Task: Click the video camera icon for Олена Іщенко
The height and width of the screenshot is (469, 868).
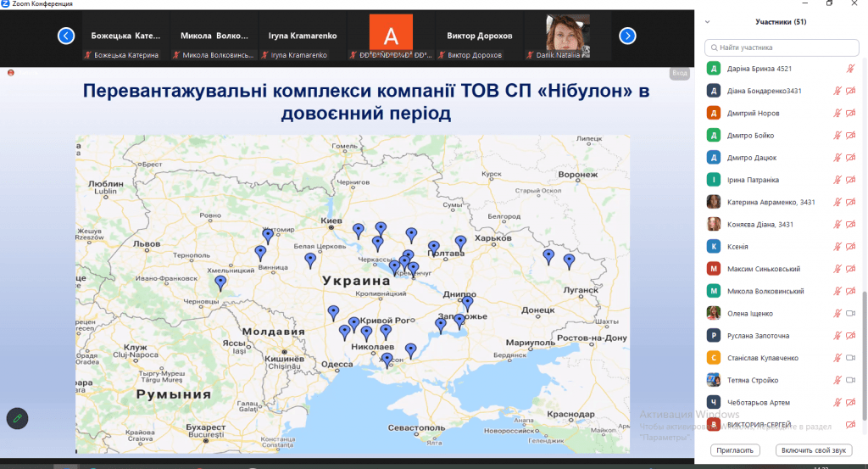Action: point(850,314)
